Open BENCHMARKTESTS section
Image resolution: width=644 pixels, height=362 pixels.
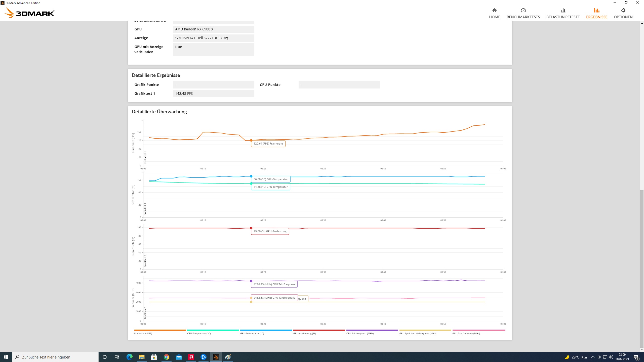tap(523, 13)
